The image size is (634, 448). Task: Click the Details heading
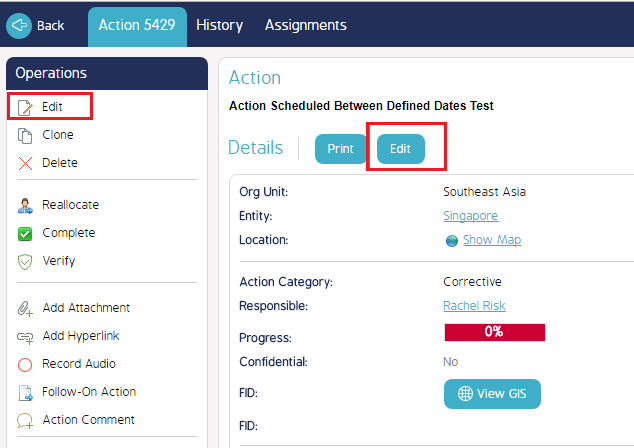256,148
